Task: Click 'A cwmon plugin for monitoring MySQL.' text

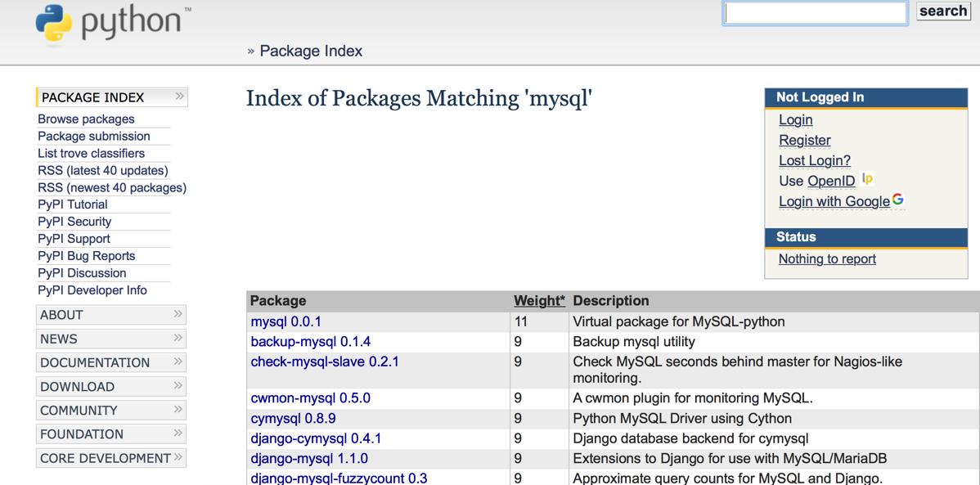Action: click(693, 398)
